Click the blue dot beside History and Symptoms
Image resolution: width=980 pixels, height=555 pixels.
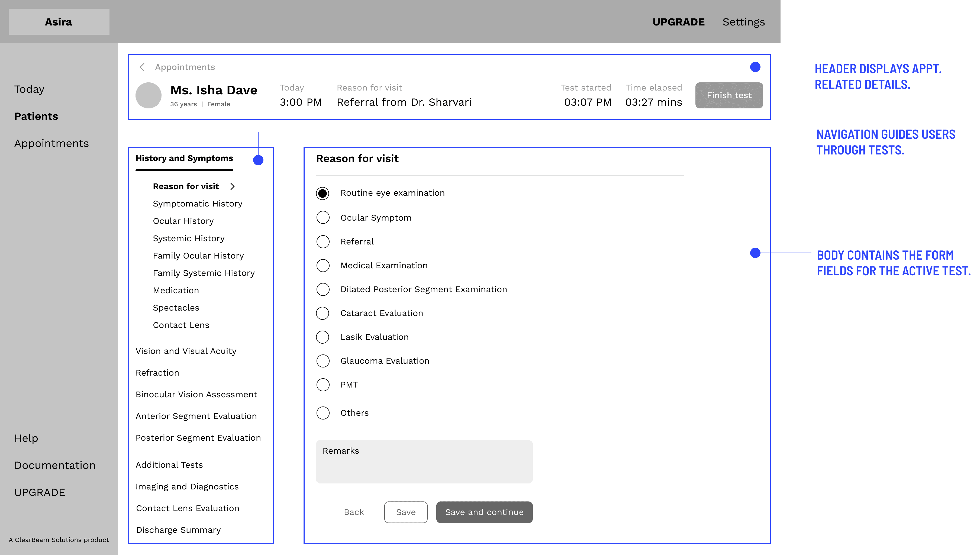point(259,160)
